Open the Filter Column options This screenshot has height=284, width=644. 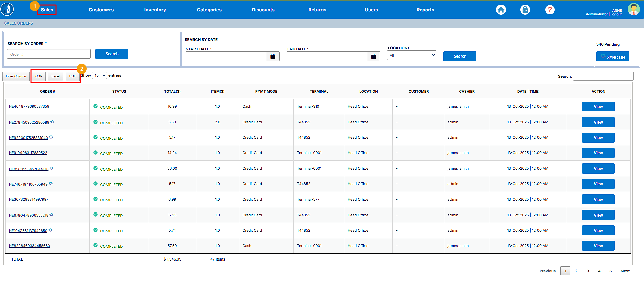tap(16, 76)
